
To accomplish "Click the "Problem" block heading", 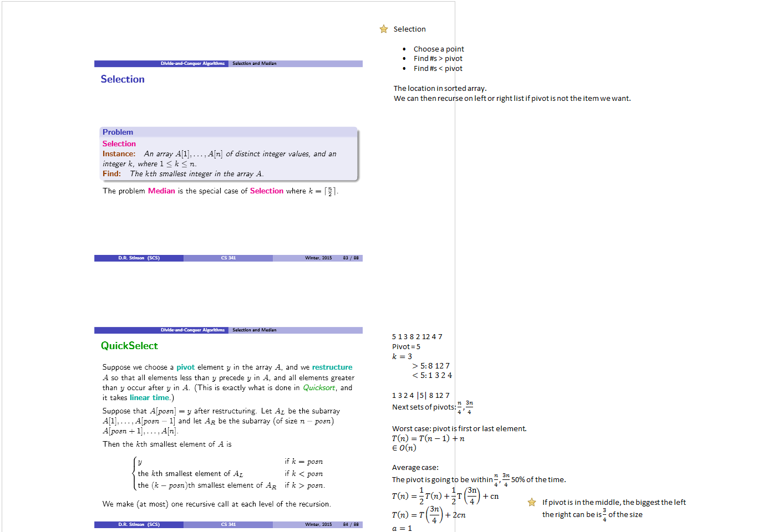I will point(118,132).
